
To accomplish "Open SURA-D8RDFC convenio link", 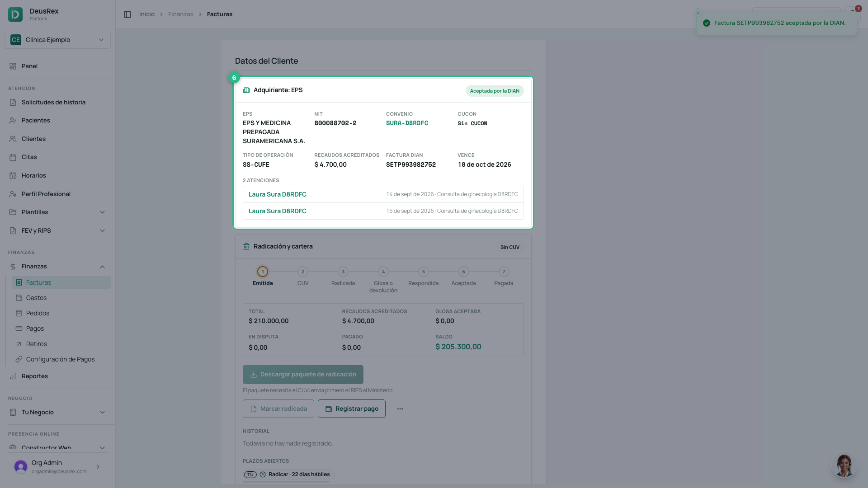I will (407, 123).
